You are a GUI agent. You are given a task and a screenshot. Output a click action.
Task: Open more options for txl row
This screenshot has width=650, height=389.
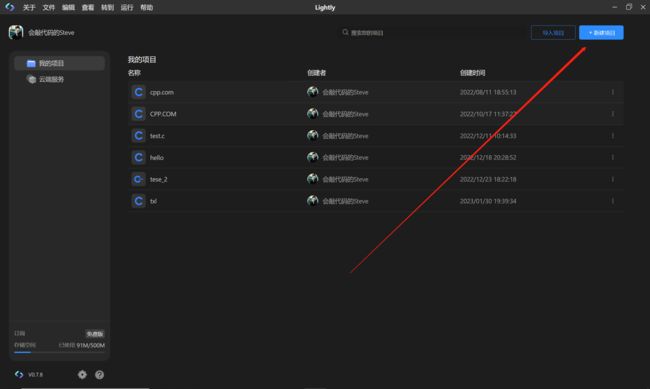pos(613,201)
